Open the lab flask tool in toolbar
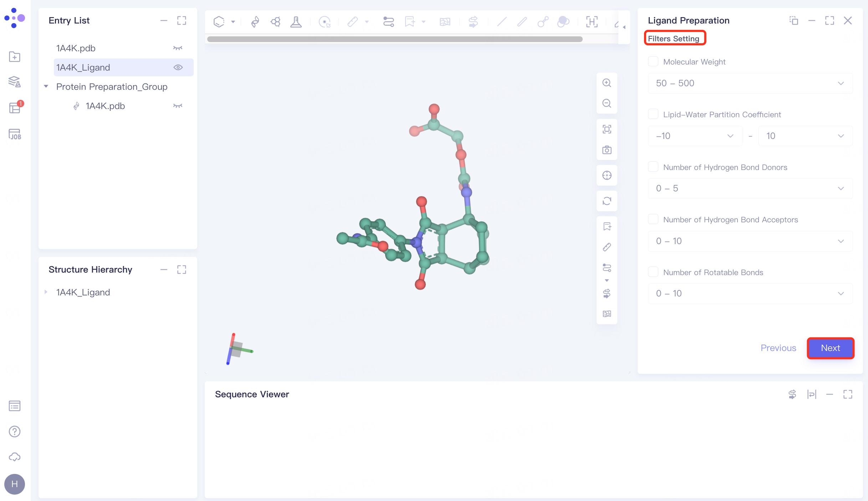The width and height of the screenshot is (868, 501). click(x=296, y=22)
